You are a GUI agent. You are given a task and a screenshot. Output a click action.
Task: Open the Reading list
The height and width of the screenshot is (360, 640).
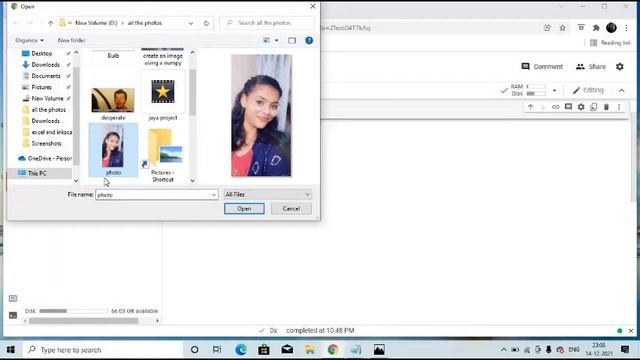click(610, 43)
